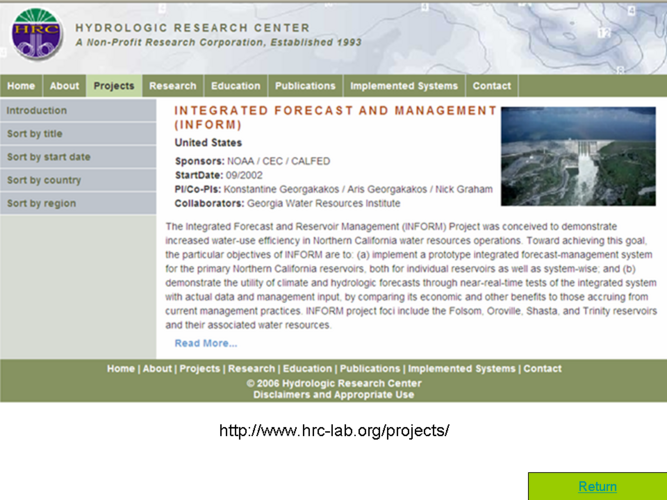Click the Hydrologic Research Center header title
The width and height of the screenshot is (667, 500).
193,28
